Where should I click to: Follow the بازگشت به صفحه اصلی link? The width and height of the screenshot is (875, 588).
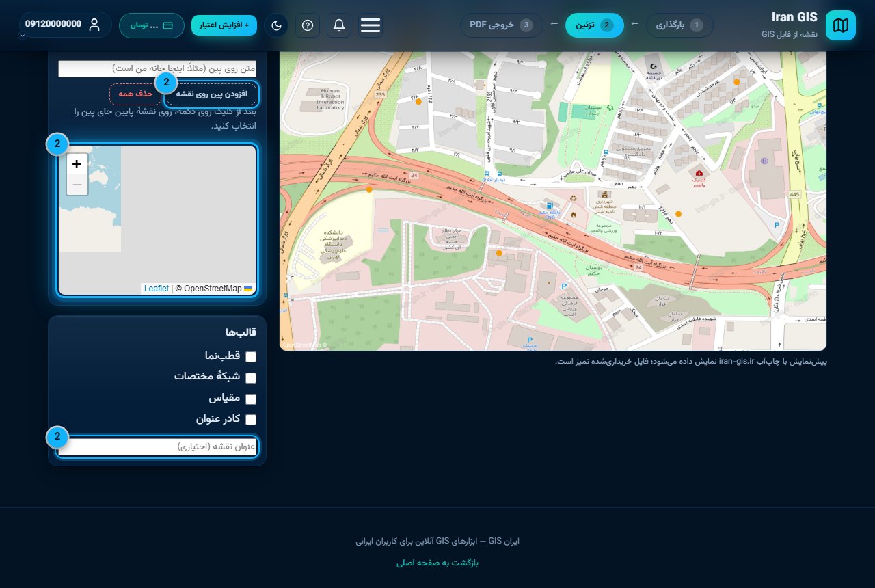437,563
